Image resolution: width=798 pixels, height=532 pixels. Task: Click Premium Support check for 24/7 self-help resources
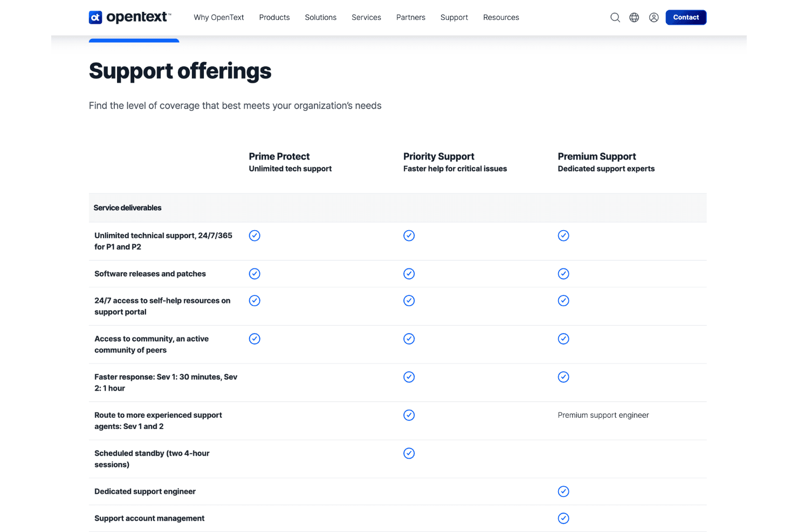563,301
